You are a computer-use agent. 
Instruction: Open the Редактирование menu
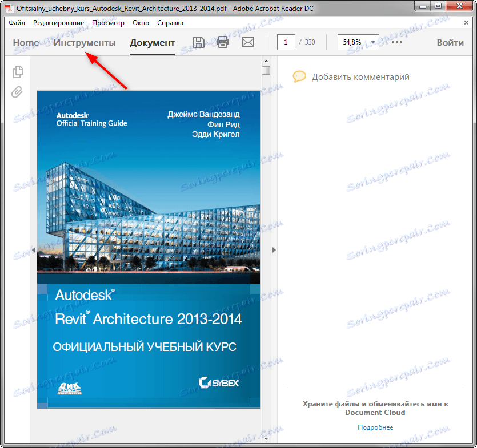[58, 23]
